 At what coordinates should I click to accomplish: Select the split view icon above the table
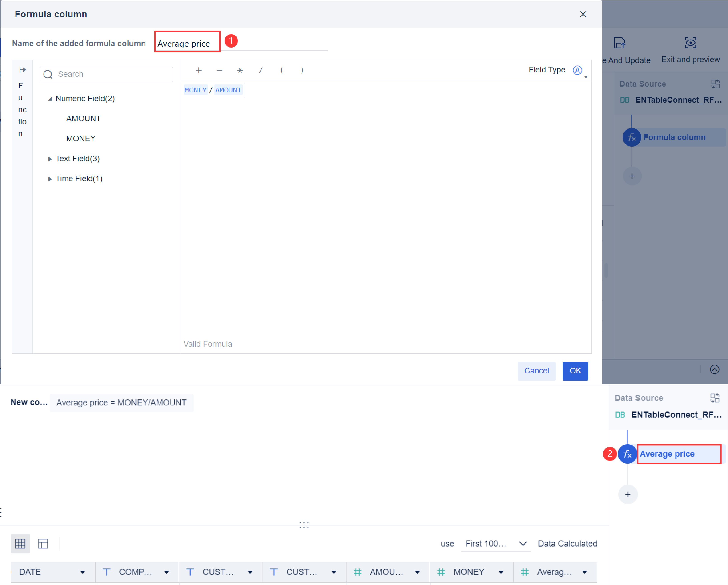tap(43, 543)
